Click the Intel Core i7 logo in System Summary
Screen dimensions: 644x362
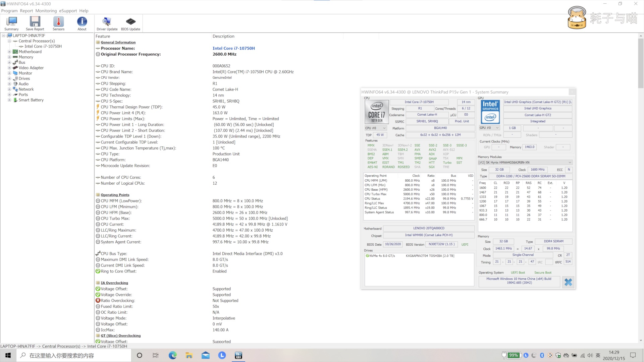click(377, 112)
